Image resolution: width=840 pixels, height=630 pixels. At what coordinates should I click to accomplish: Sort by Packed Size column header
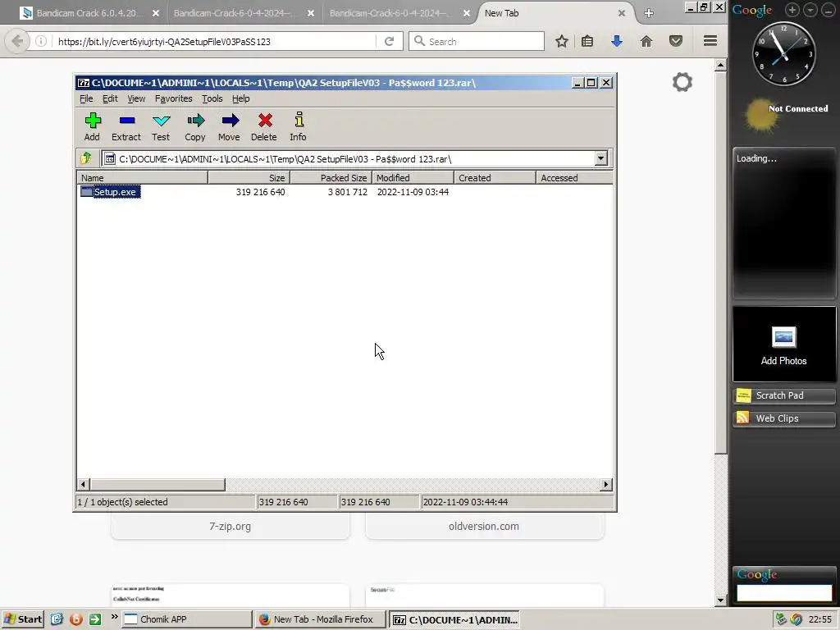point(331,178)
